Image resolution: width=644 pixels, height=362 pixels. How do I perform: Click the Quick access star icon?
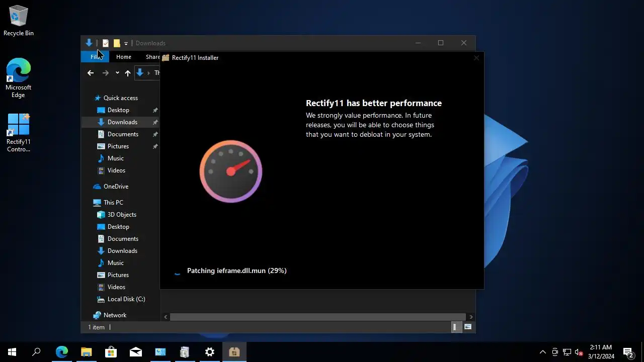click(x=98, y=98)
